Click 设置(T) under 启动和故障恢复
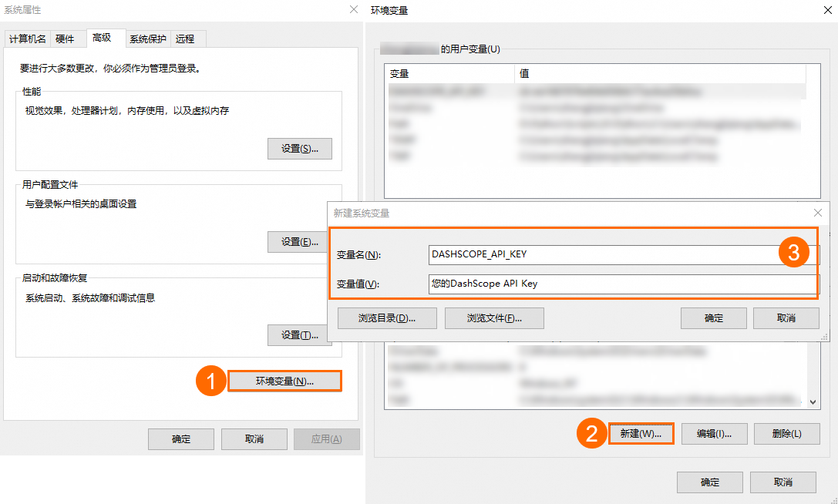Viewport: 838px width, 504px height. pos(300,335)
